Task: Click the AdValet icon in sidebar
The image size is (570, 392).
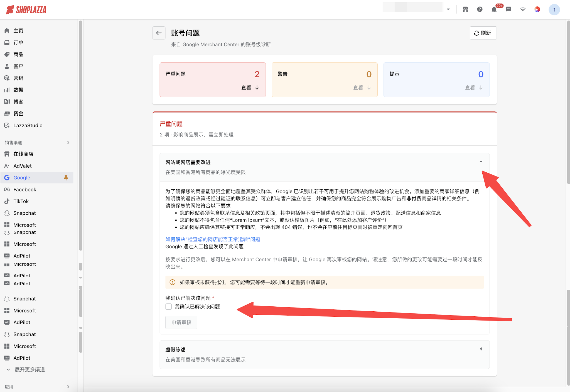Action: coord(7,166)
